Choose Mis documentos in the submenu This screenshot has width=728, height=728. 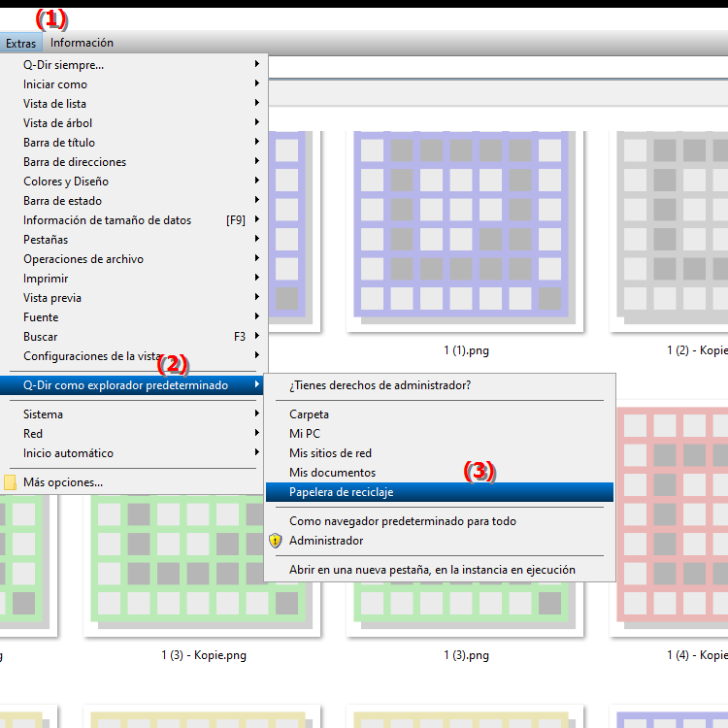point(440,473)
